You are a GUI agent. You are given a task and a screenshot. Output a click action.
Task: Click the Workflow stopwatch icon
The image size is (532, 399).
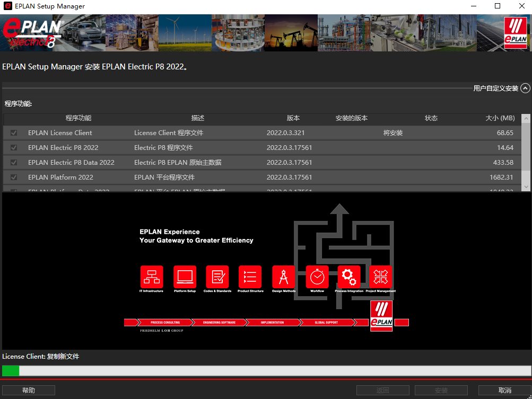tap(317, 277)
